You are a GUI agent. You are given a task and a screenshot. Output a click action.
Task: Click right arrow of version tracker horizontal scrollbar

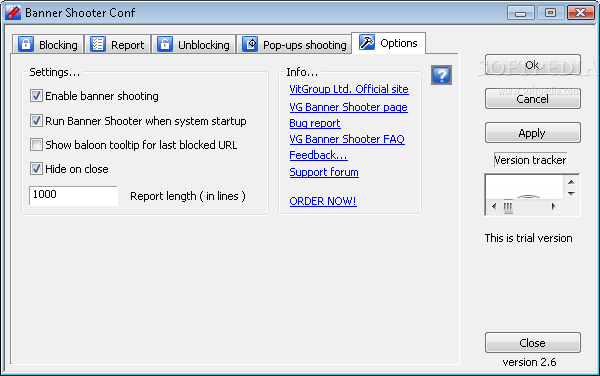tap(553, 207)
